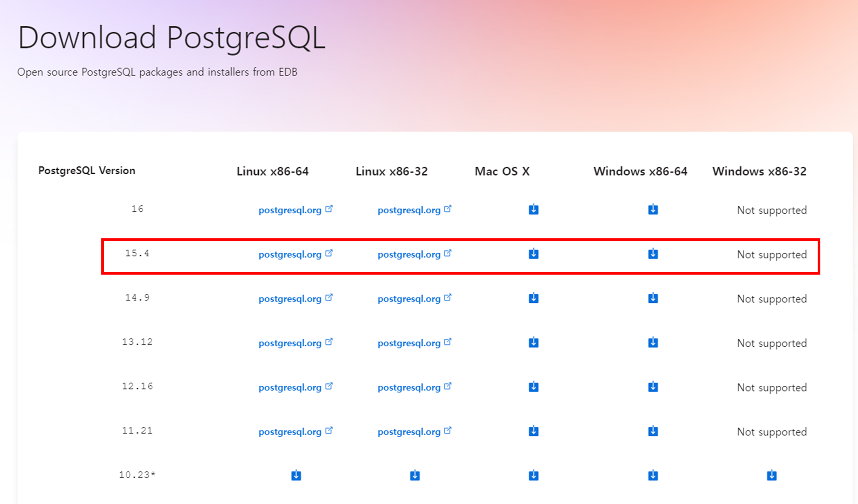Open postgresql.org link for version 16 Linux x86-32
858x504 pixels.
tap(414, 210)
